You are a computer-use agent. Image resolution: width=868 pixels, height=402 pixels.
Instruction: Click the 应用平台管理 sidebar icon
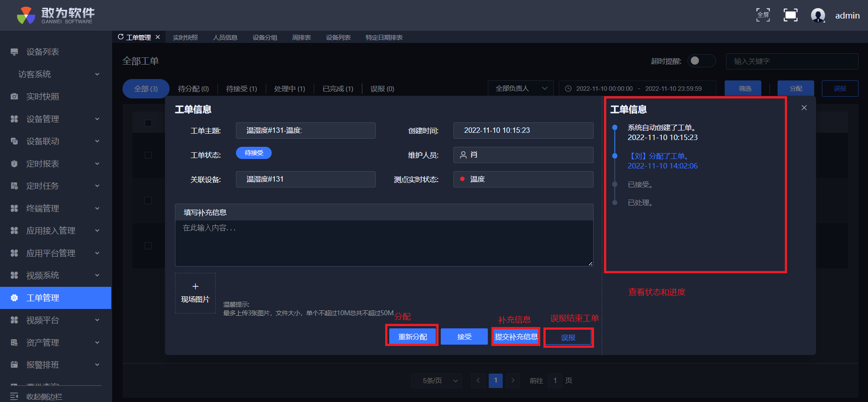[14, 253]
